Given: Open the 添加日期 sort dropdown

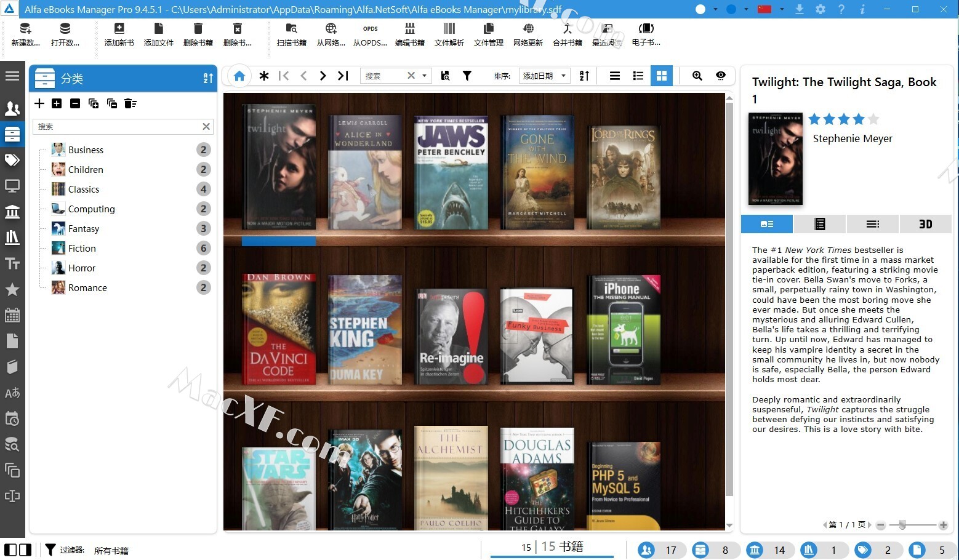Looking at the screenshot, I should (544, 76).
